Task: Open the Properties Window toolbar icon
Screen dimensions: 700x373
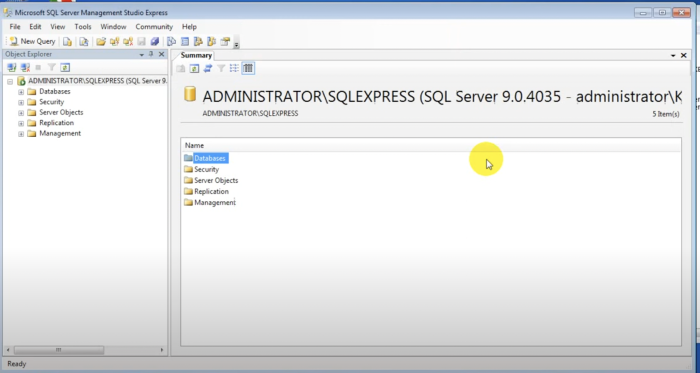Action: point(225,41)
